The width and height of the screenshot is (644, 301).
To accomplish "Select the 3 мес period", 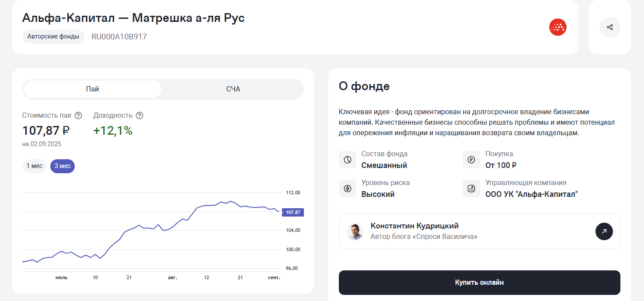I will click(x=63, y=166).
